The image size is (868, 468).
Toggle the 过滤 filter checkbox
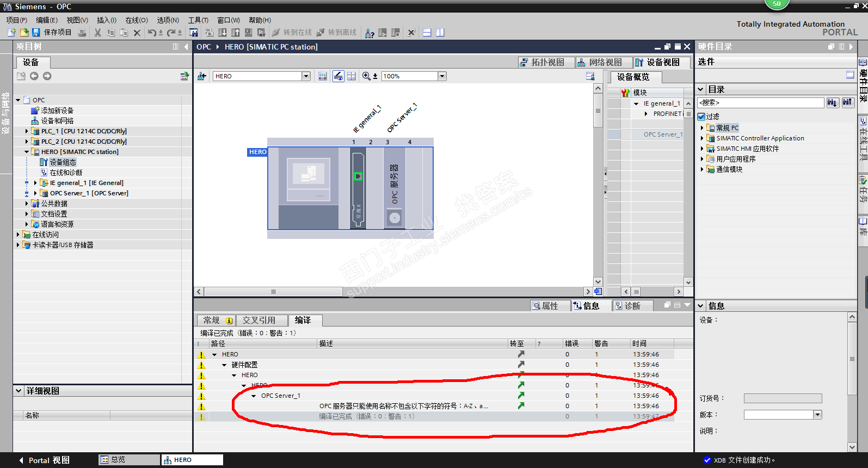click(x=701, y=116)
